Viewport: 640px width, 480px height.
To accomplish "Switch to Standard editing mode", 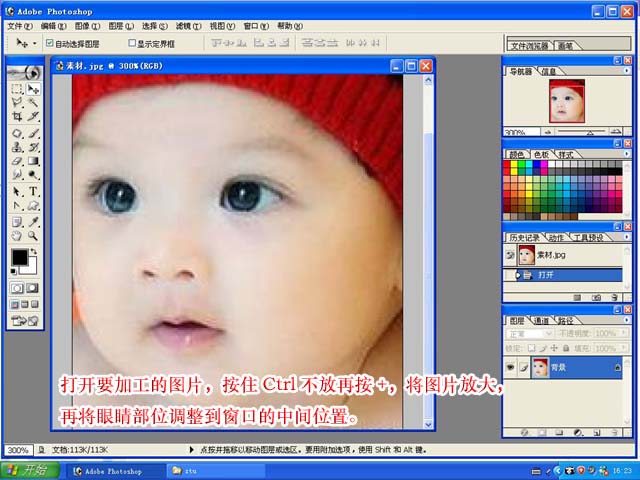I will pyautogui.click(x=17, y=288).
